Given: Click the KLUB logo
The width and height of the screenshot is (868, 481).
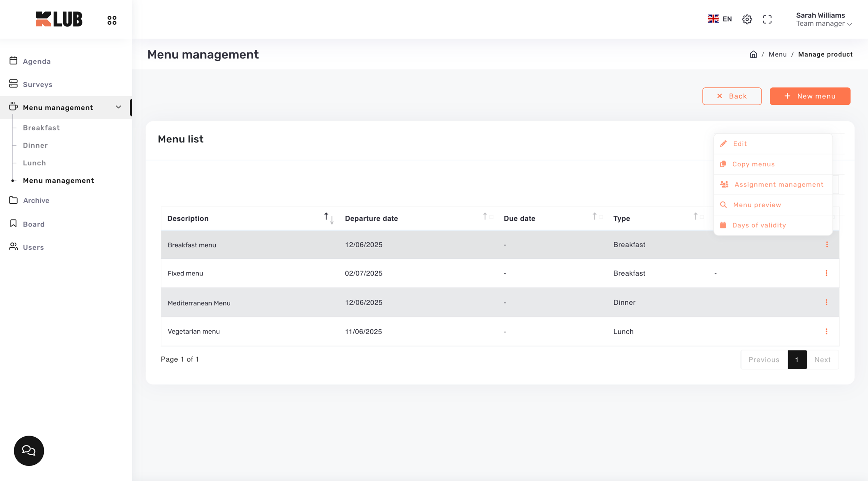Looking at the screenshot, I should [59, 19].
